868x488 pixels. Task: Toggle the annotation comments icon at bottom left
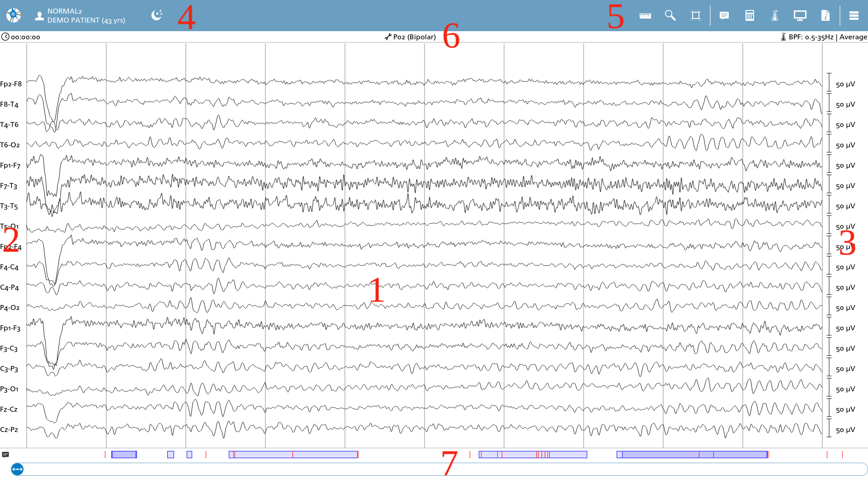click(5, 455)
